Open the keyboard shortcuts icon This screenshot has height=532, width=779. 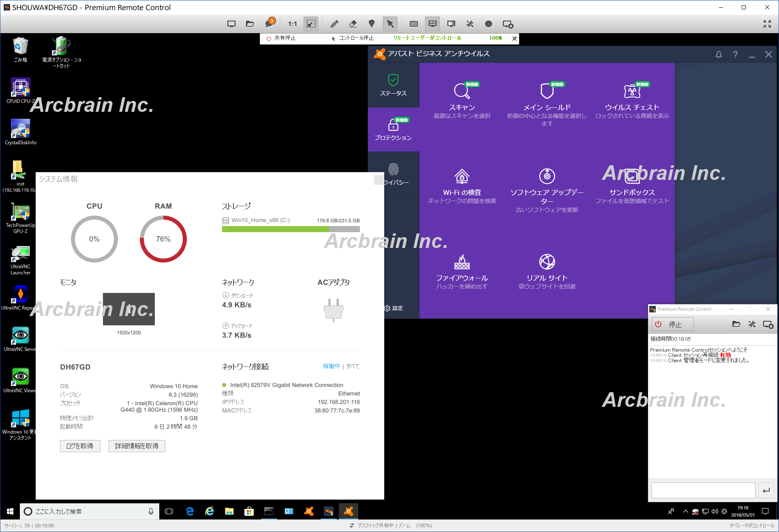(414, 24)
